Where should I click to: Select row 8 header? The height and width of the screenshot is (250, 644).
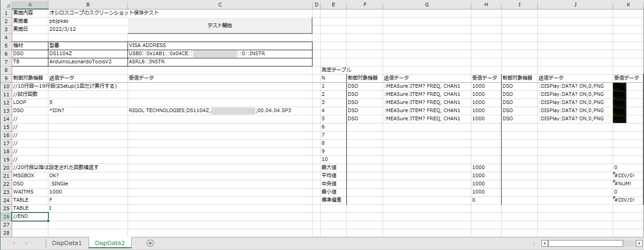click(6, 70)
